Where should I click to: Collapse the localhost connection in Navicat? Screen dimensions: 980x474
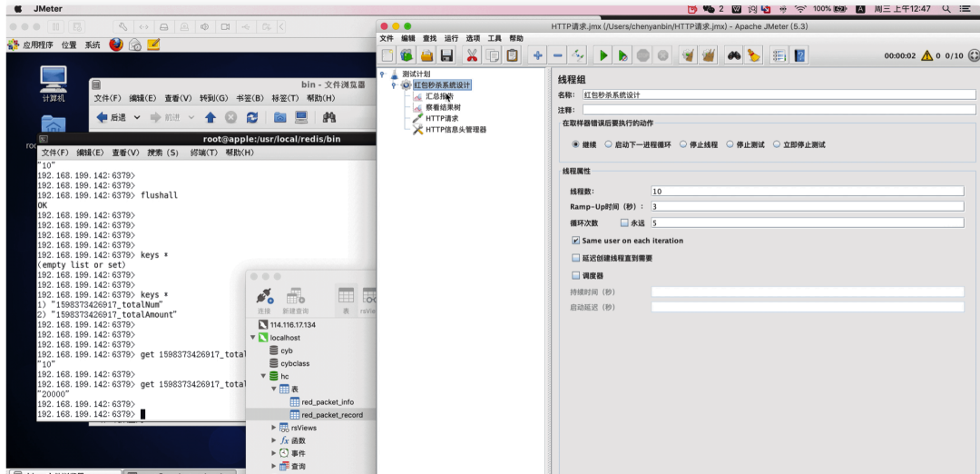click(x=252, y=338)
